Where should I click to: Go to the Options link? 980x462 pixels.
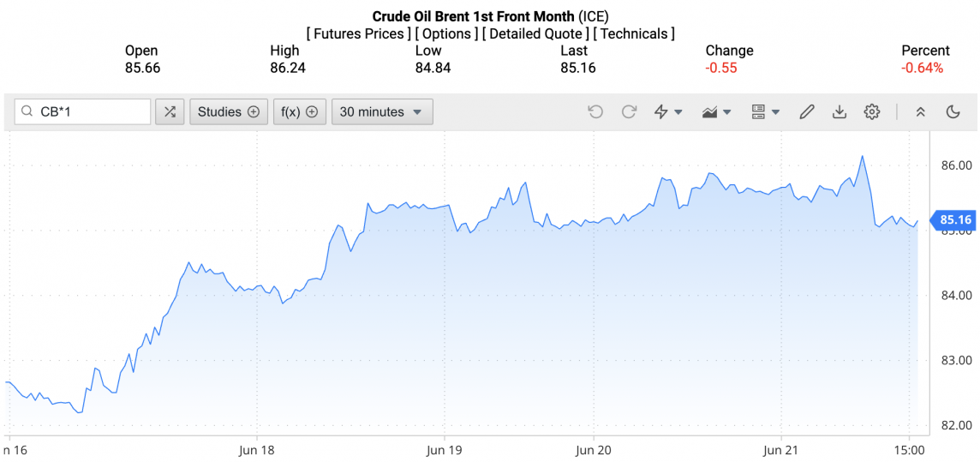pyautogui.click(x=445, y=34)
